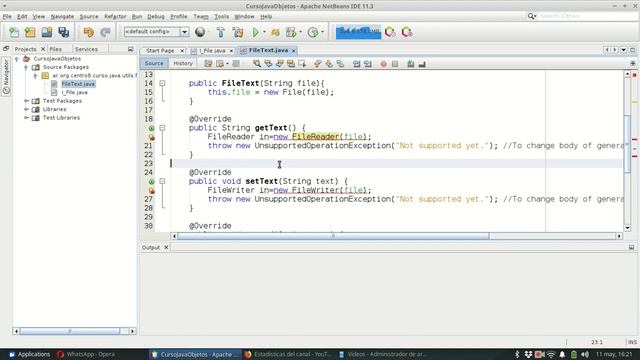This screenshot has height=360, width=640.
Task: Switch to the Start Page tab
Action: point(160,51)
